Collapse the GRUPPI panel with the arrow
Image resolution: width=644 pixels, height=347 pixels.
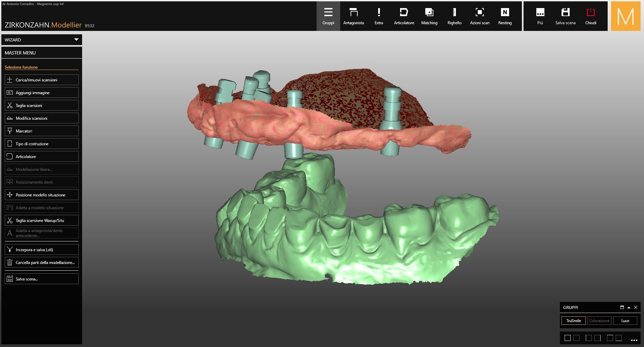(629, 307)
